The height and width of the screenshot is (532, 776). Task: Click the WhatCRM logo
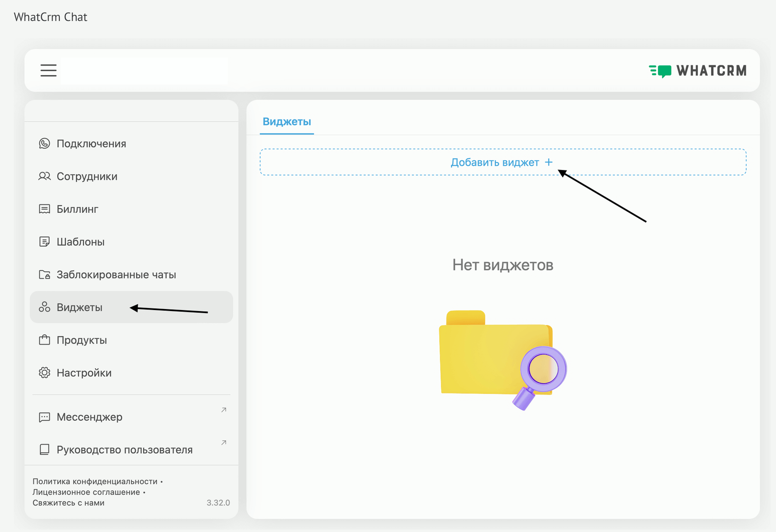coord(697,71)
